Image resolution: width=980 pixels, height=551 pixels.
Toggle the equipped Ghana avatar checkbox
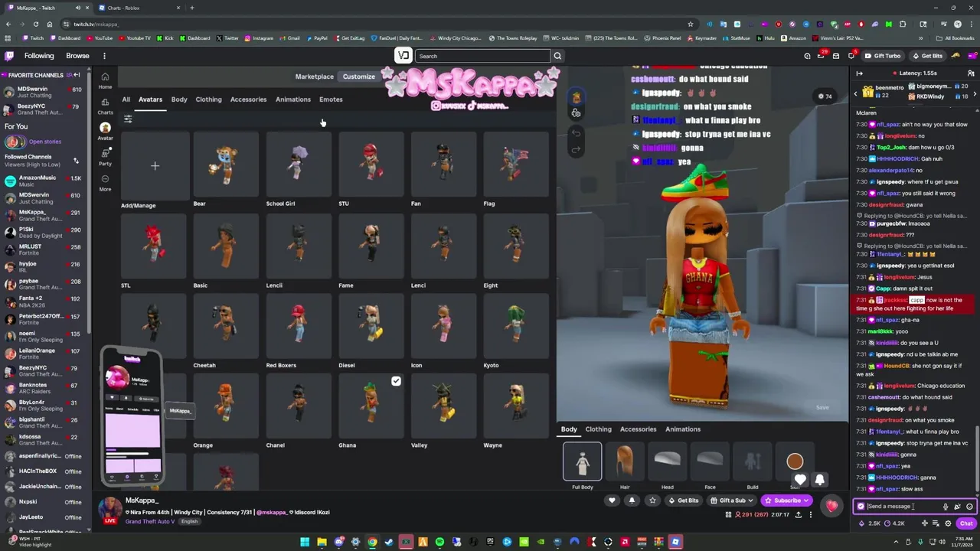point(396,381)
